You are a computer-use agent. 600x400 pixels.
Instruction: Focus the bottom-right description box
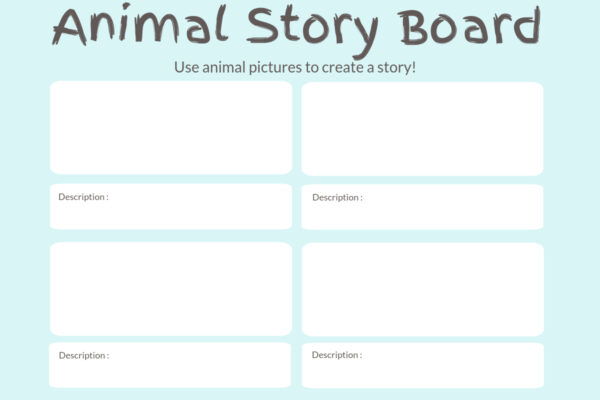click(422, 370)
